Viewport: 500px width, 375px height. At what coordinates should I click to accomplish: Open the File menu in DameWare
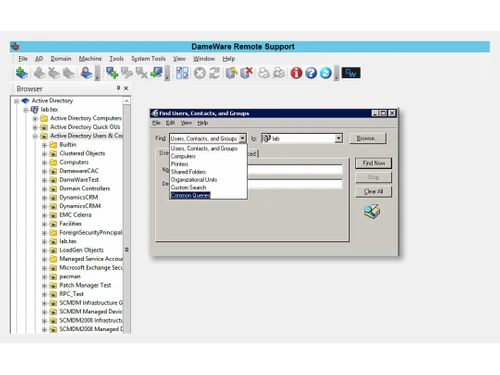click(x=23, y=59)
